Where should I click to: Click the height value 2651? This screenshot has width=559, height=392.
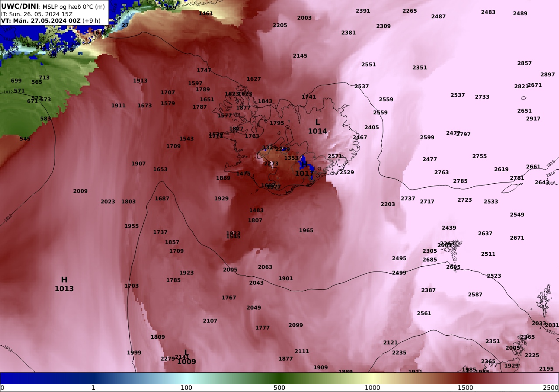coord(524,111)
